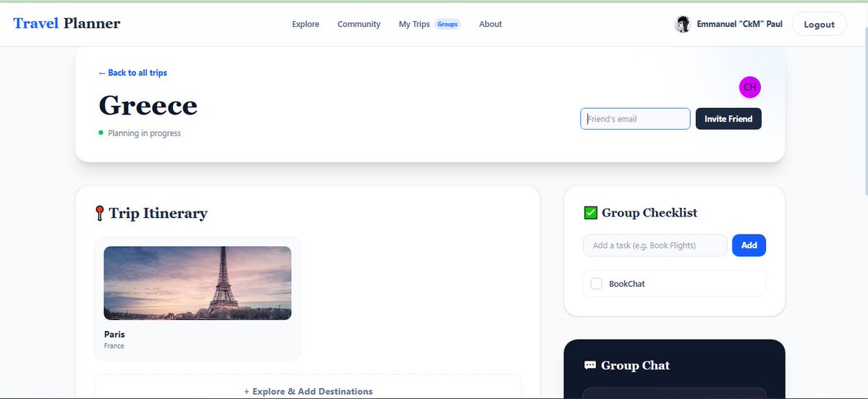Click the Trip Itinerary heading

point(158,213)
